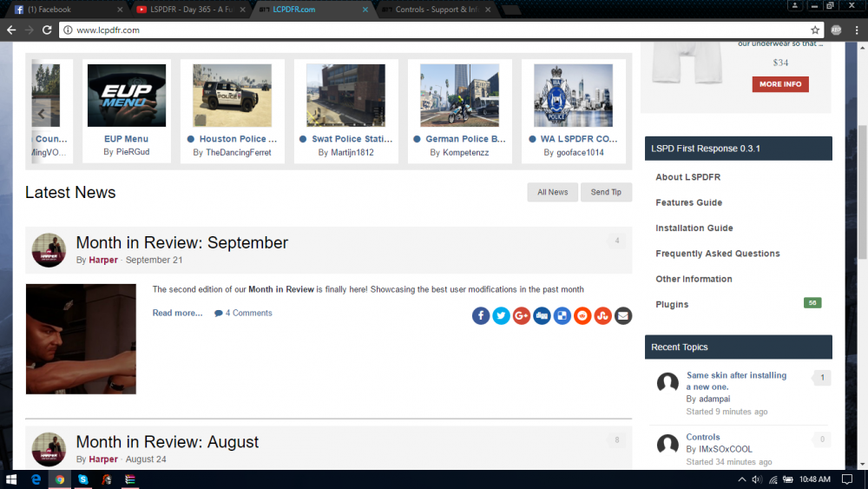Click author Harper on August review
Screen dimensions: 868x489
103,459
